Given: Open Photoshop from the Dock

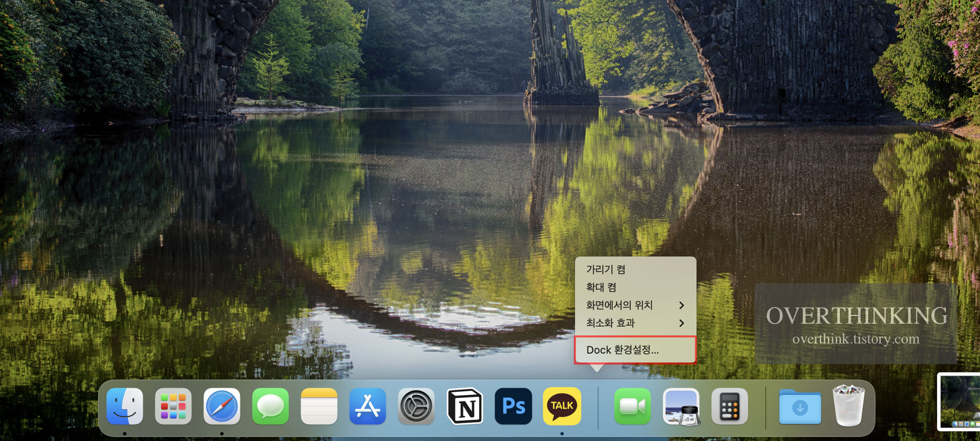Looking at the screenshot, I should [x=513, y=406].
